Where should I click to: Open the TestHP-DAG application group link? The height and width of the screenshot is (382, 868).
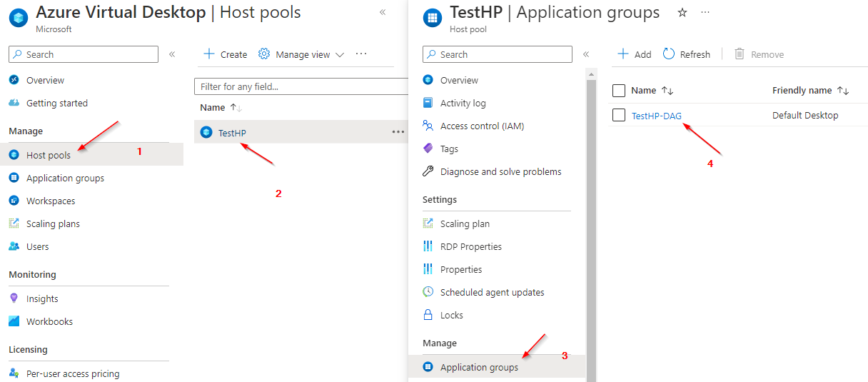point(657,116)
